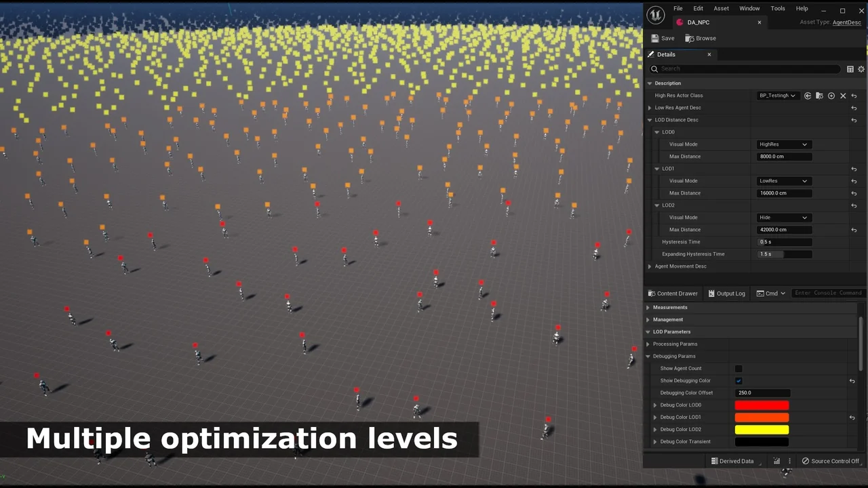Expand the Agent Movement Desc section
This screenshot has width=868, height=488.
click(650, 266)
